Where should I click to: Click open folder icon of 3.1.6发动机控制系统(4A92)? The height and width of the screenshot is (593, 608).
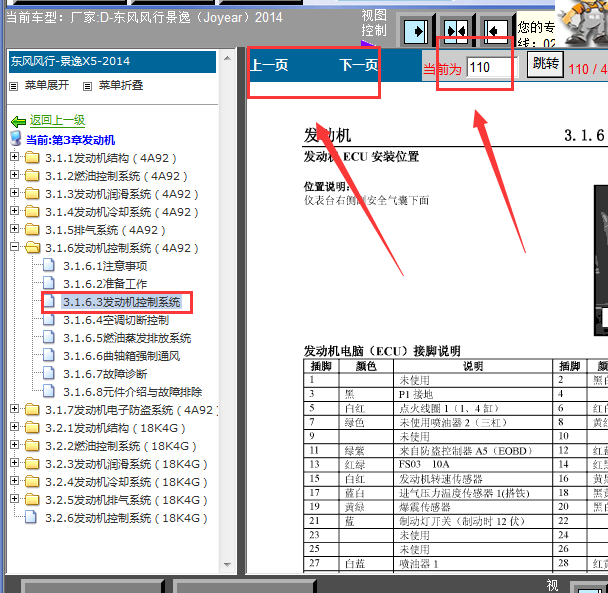[x=33, y=247]
